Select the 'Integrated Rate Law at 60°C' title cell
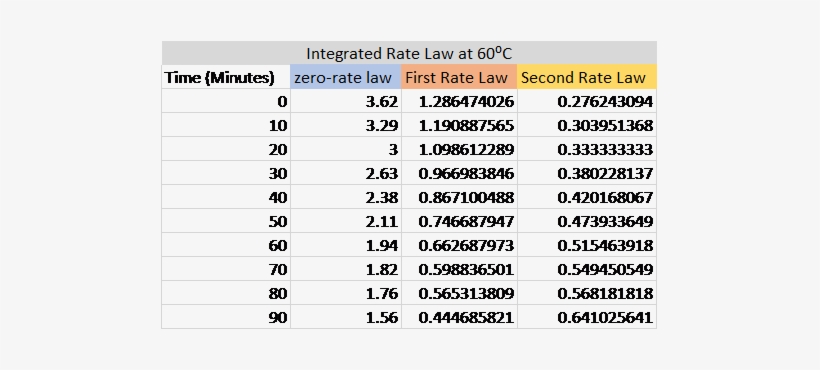820x370 pixels. click(x=409, y=53)
